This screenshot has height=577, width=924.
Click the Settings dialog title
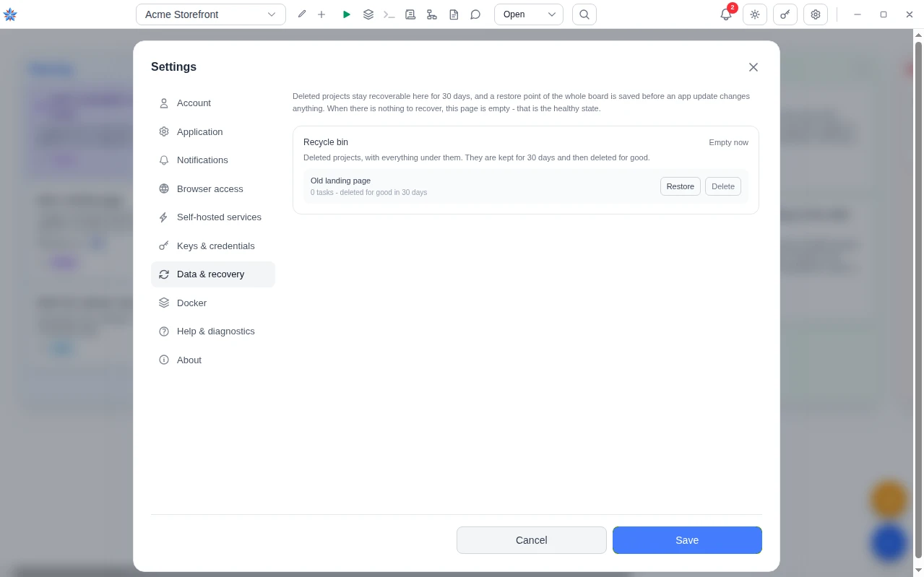click(173, 67)
